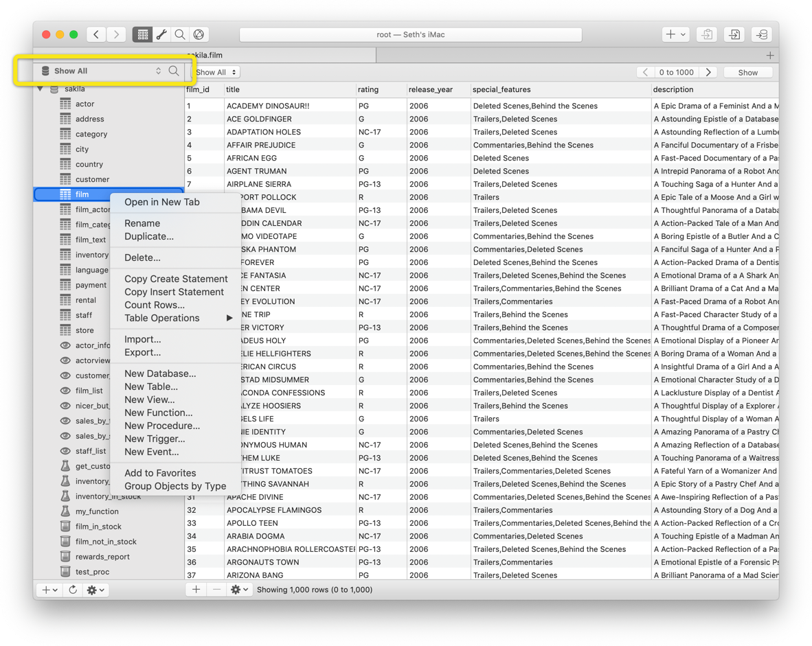
Task: Select the ACADEMY DINOSAUR!! title cell
Action: tap(290, 106)
